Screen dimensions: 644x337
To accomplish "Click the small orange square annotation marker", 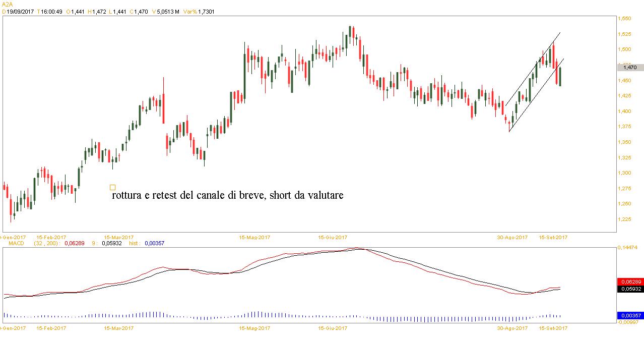I will (x=112, y=187).
